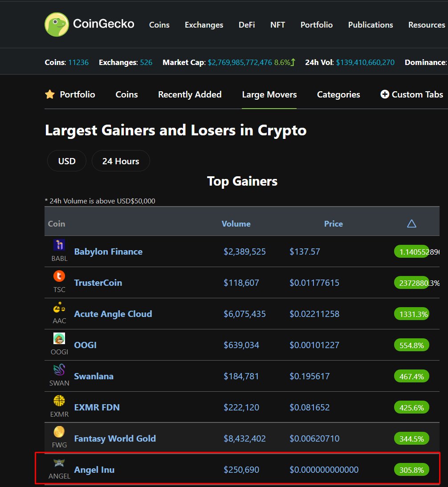Image resolution: width=448 pixels, height=487 pixels.
Task: Click the Portfolio star icon
Action: coord(49,94)
